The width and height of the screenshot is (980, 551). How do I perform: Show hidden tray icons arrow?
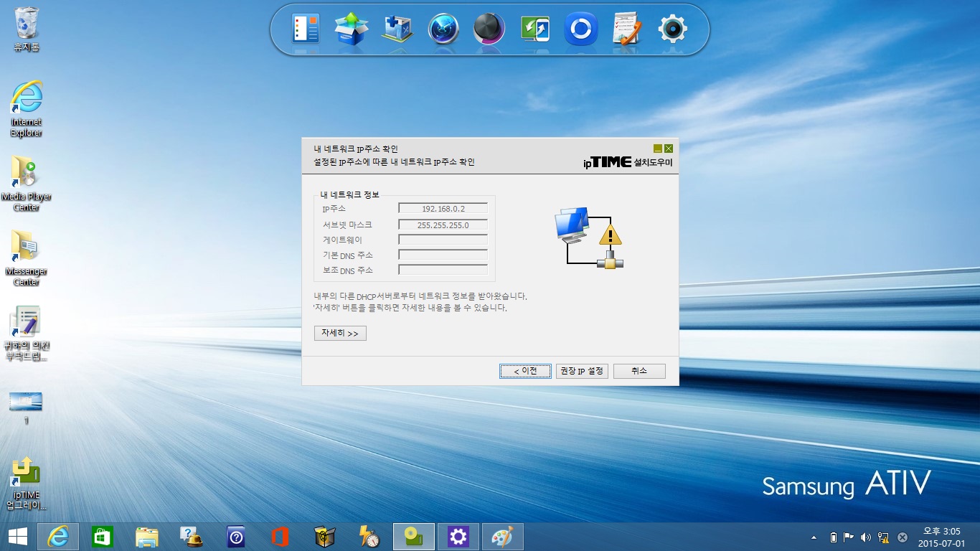tap(814, 537)
